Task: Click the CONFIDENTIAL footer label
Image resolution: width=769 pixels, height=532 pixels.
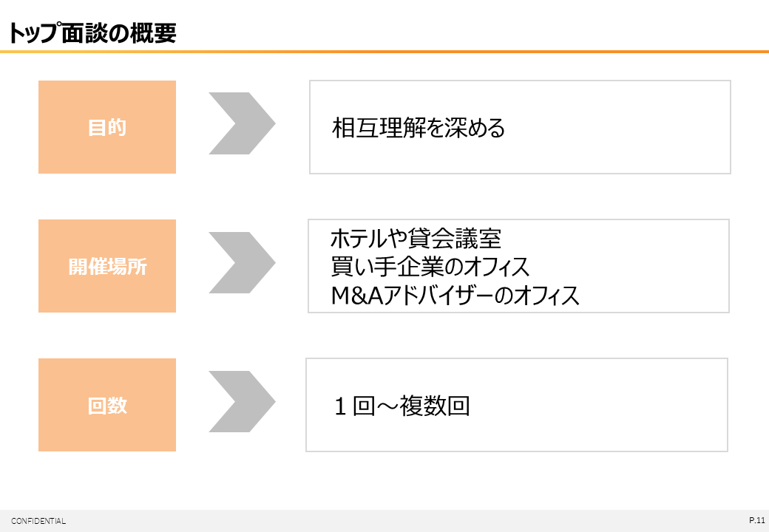Action: click(38, 521)
